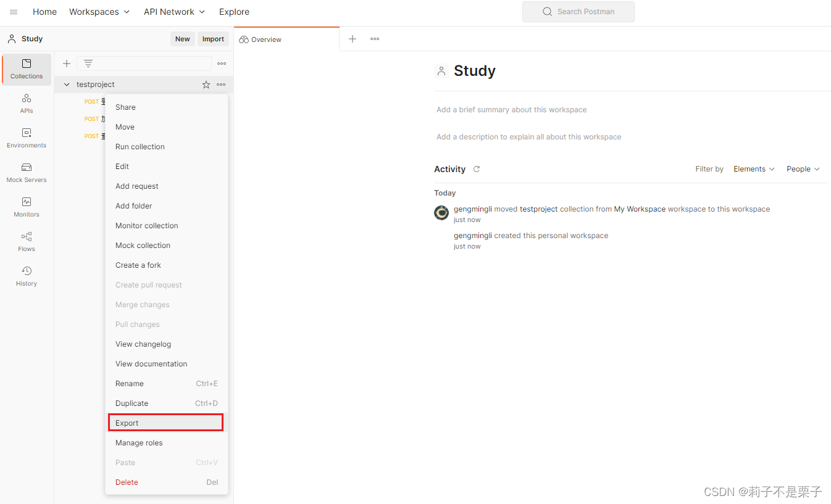
Task: Open the Mock Servers sidebar panel
Action: tap(27, 173)
